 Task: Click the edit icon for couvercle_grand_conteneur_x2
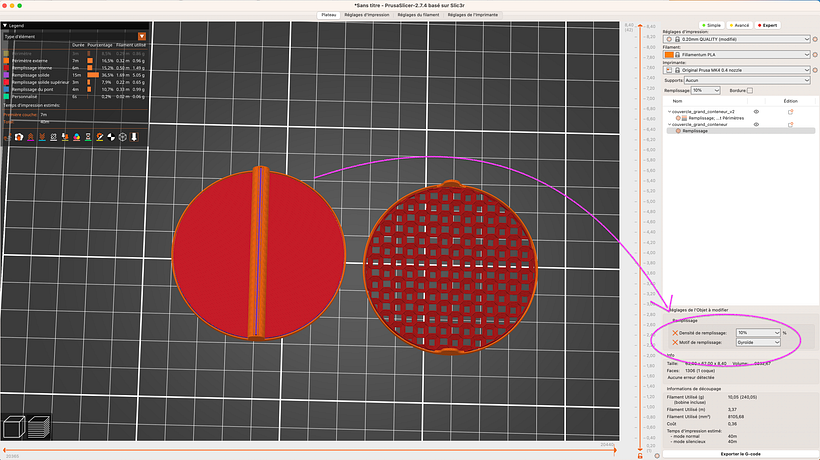pos(790,112)
